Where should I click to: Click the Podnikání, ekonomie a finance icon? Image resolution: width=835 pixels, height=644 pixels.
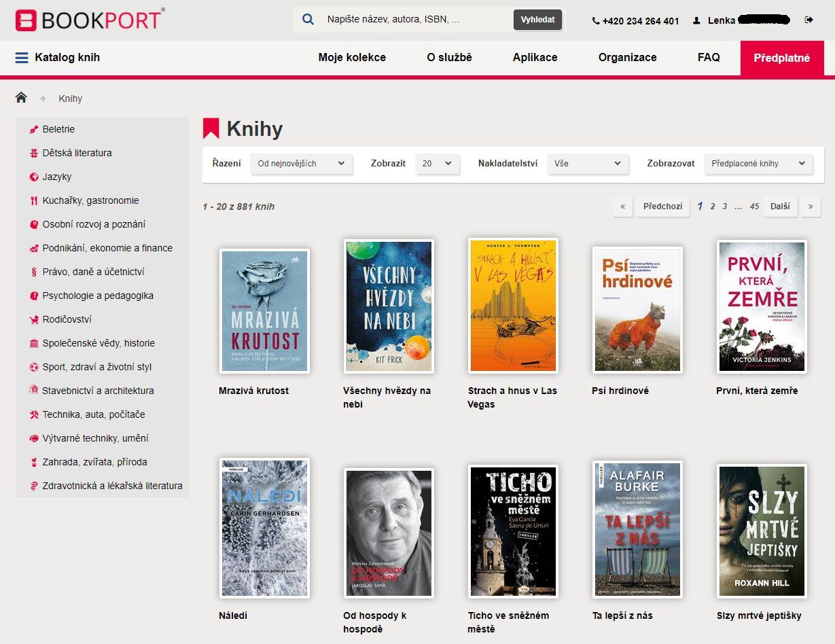coord(34,248)
